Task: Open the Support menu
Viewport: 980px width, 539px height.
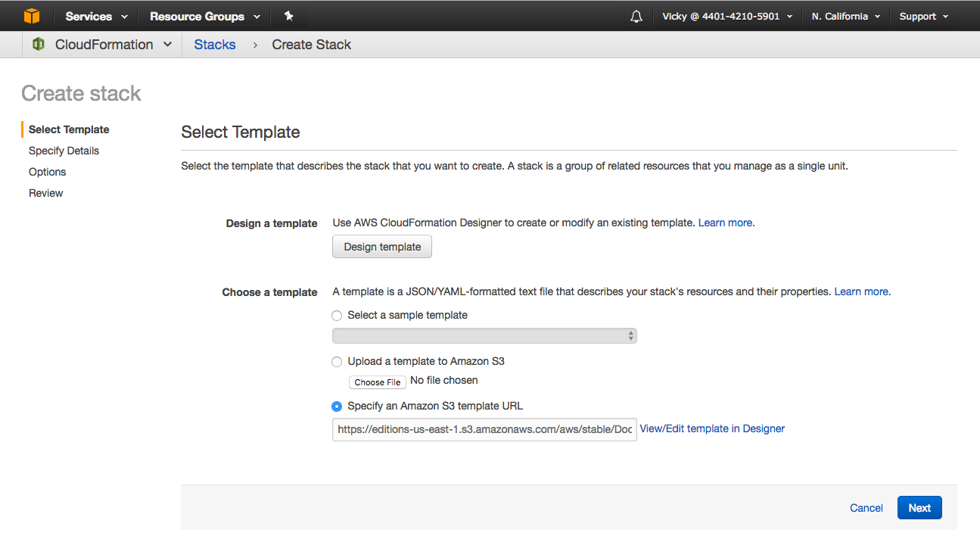Action: coord(923,17)
